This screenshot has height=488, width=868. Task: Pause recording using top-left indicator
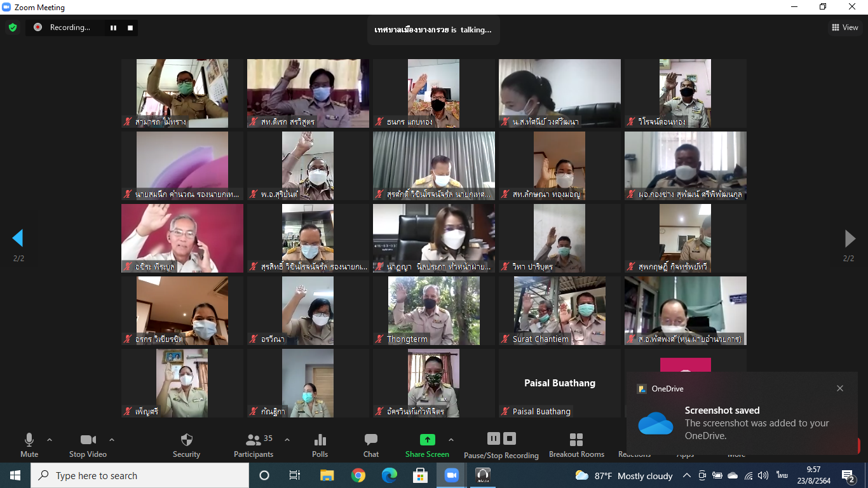(114, 27)
